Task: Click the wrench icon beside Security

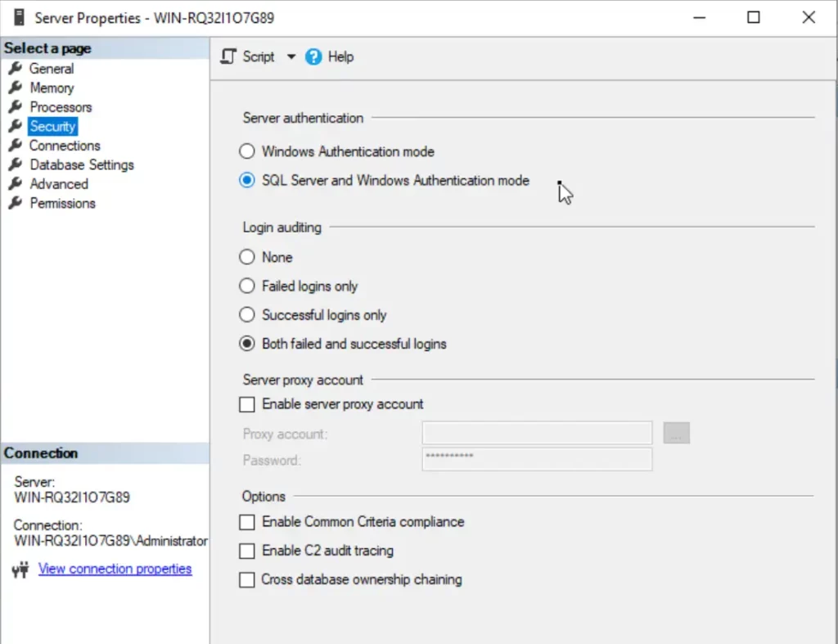Action: [x=15, y=126]
